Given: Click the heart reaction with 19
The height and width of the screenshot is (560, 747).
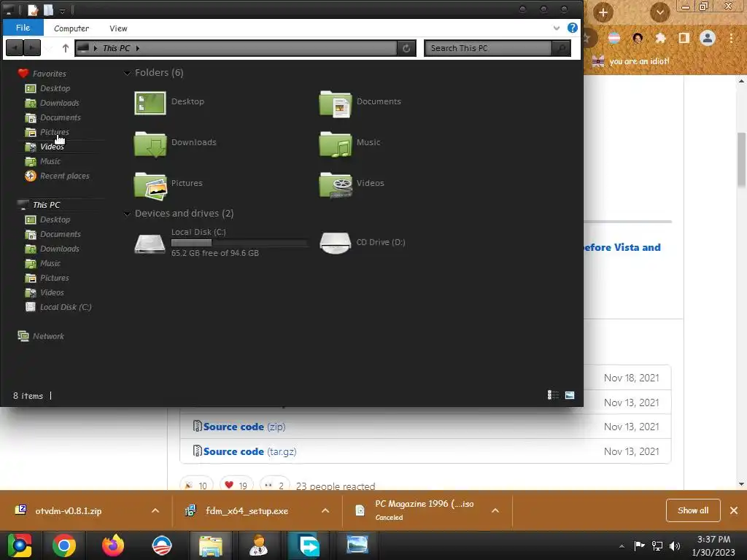Looking at the screenshot, I should point(236,485).
